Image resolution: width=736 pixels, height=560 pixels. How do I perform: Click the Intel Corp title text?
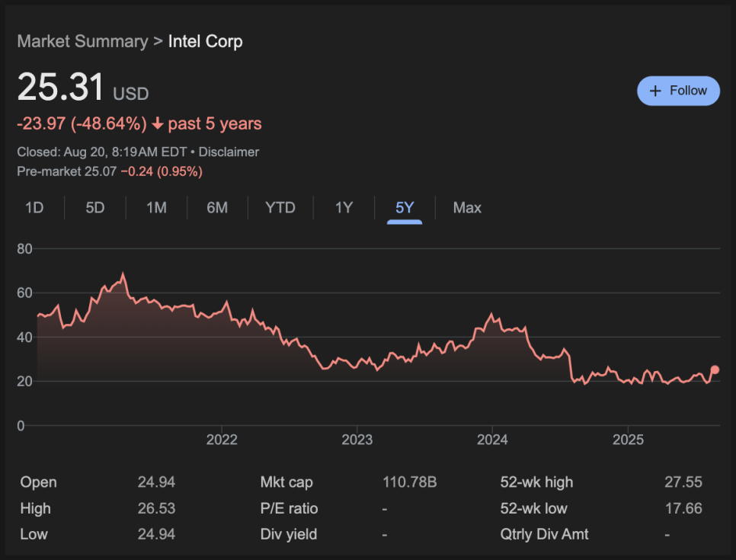coord(205,41)
